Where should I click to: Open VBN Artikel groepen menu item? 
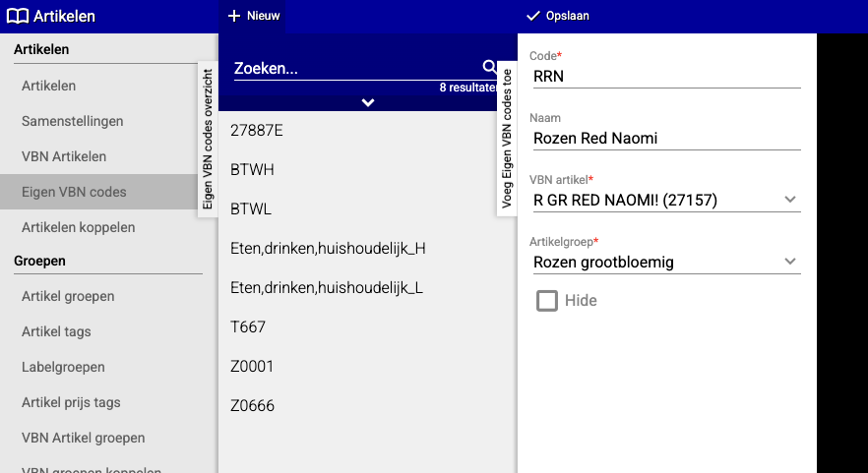(x=83, y=438)
